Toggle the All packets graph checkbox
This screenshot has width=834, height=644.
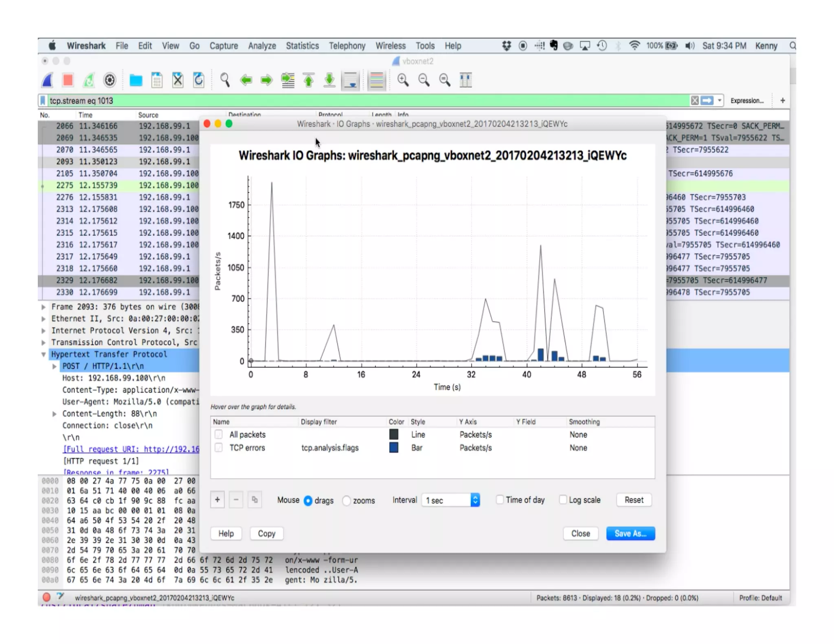[219, 434]
